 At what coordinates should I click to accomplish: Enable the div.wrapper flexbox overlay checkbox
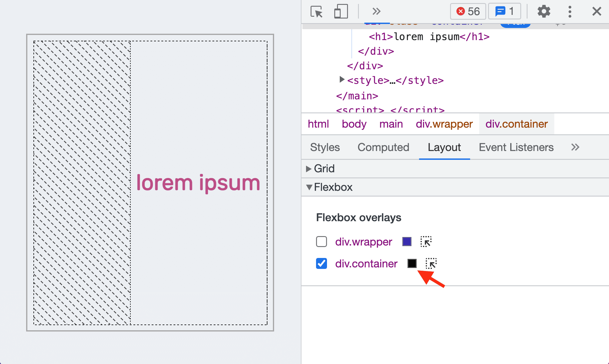321,241
